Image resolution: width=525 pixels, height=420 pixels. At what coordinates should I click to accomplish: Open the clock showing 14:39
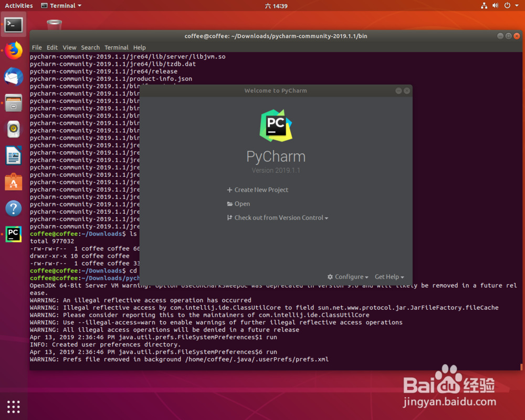(x=276, y=6)
